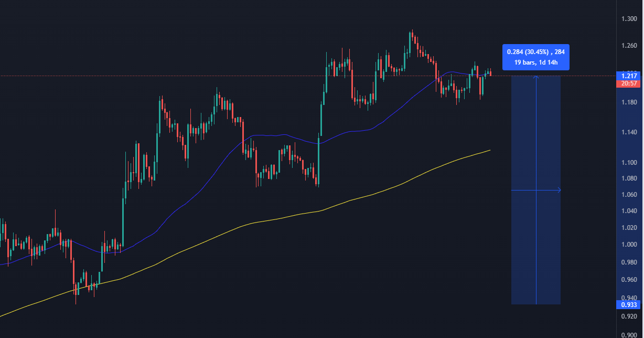Click the 1.140 price scale label
This screenshot has height=338, width=644.
tap(629, 132)
